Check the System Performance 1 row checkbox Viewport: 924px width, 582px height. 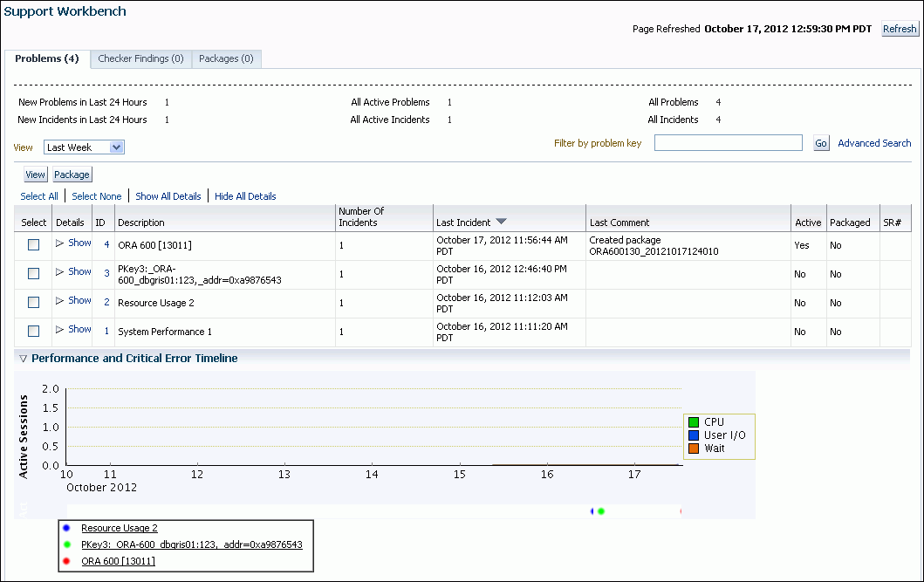click(33, 332)
